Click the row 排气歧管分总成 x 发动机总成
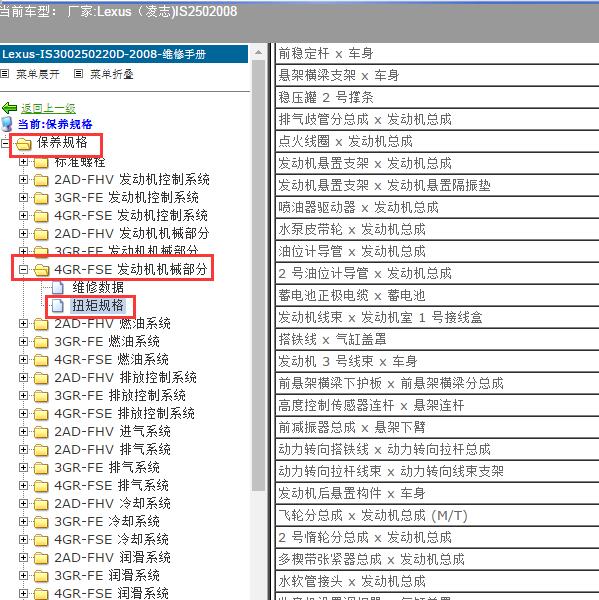Image resolution: width=599 pixels, height=600 pixels. (437, 119)
